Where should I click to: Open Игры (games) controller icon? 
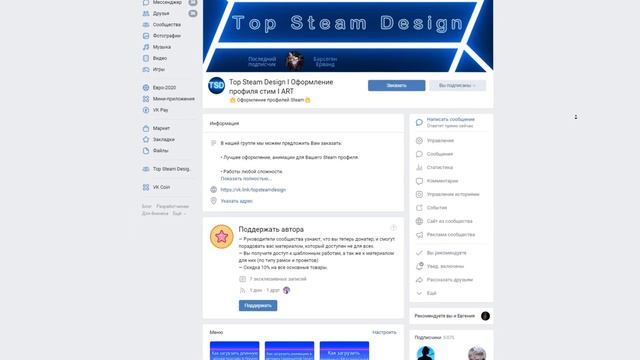(146, 69)
